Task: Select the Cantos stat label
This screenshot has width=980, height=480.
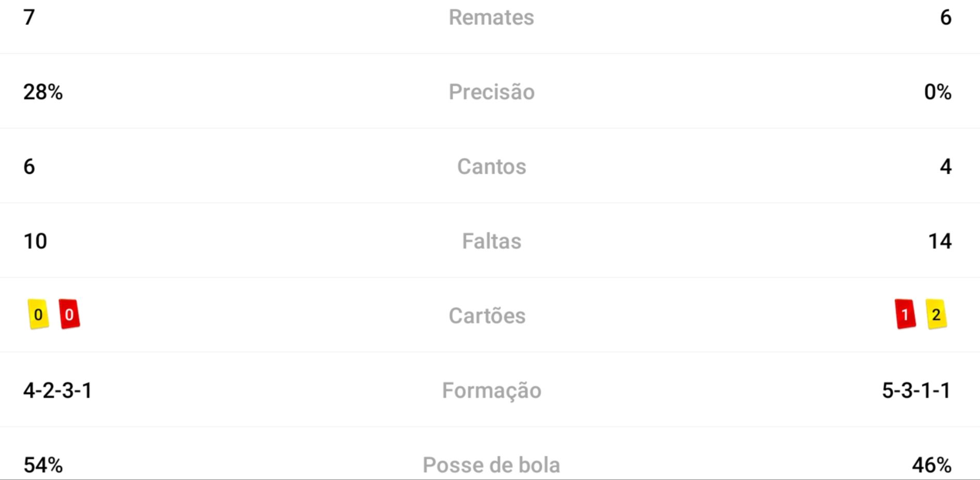Action: pos(491,167)
